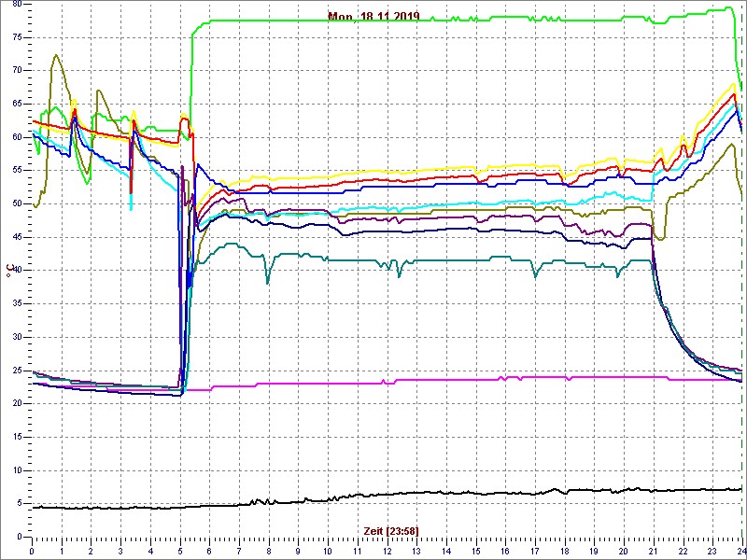Click the Zeit [23:58] time label
747x560 pixels.
[x=390, y=530]
